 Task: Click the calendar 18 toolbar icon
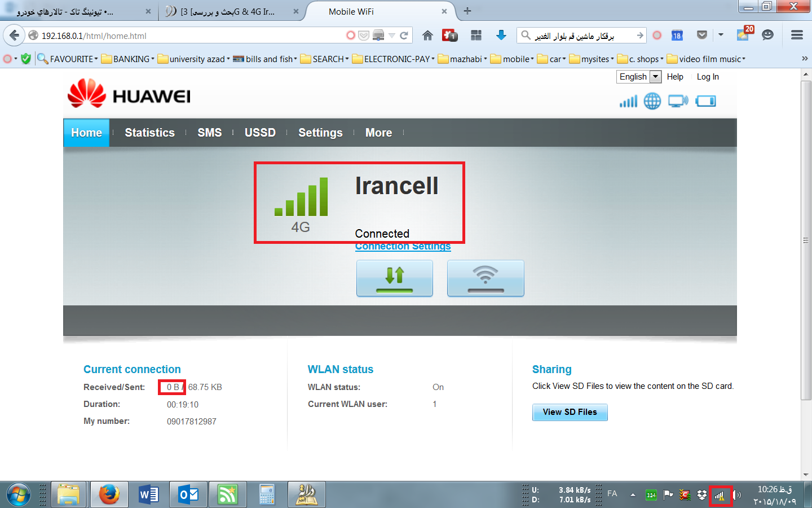click(x=677, y=35)
